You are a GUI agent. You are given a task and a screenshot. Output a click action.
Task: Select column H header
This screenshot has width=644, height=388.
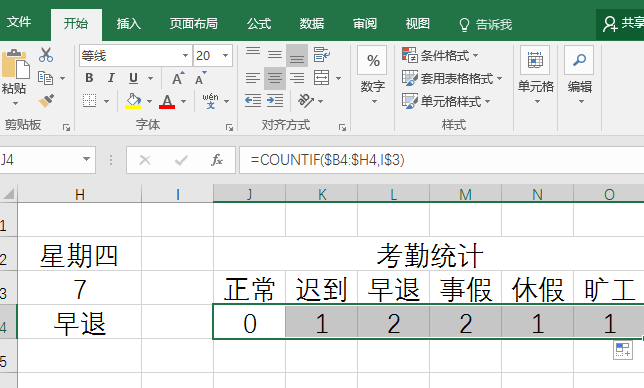pos(80,194)
